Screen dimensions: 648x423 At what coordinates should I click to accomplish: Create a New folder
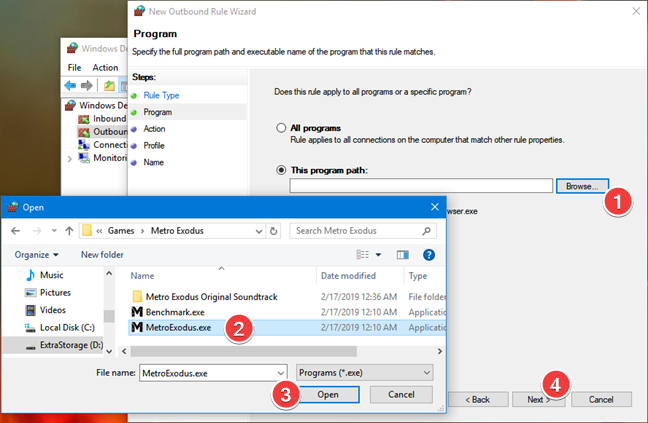click(102, 255)
